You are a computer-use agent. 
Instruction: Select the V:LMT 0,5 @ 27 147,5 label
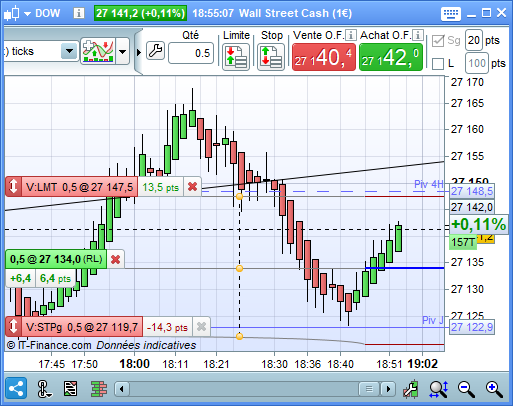[x=79, y=187]
